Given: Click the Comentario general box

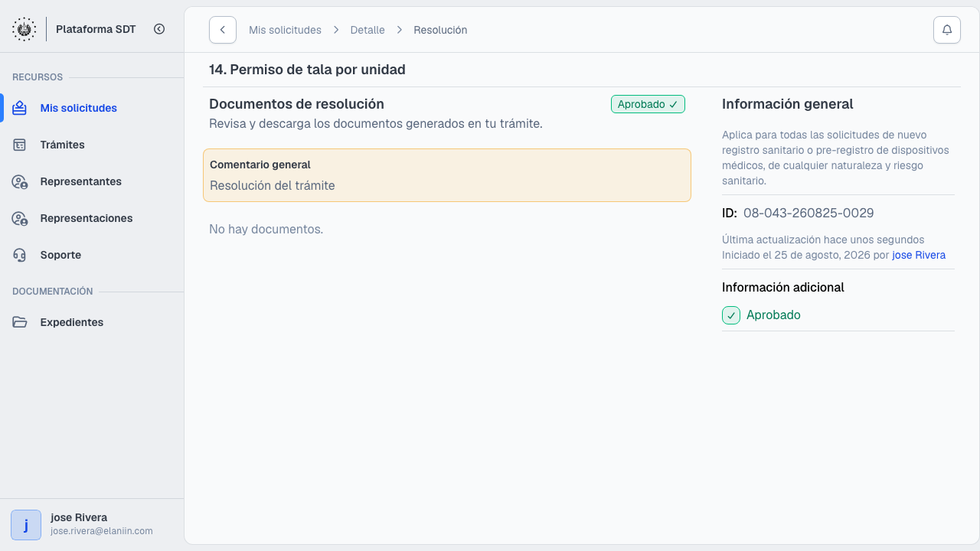Looking at the screenshot, I should tap(447, 175).
